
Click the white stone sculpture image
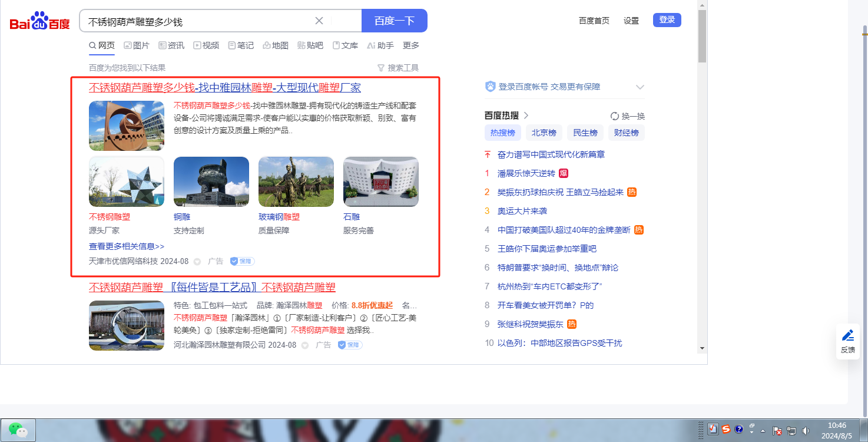381,182
